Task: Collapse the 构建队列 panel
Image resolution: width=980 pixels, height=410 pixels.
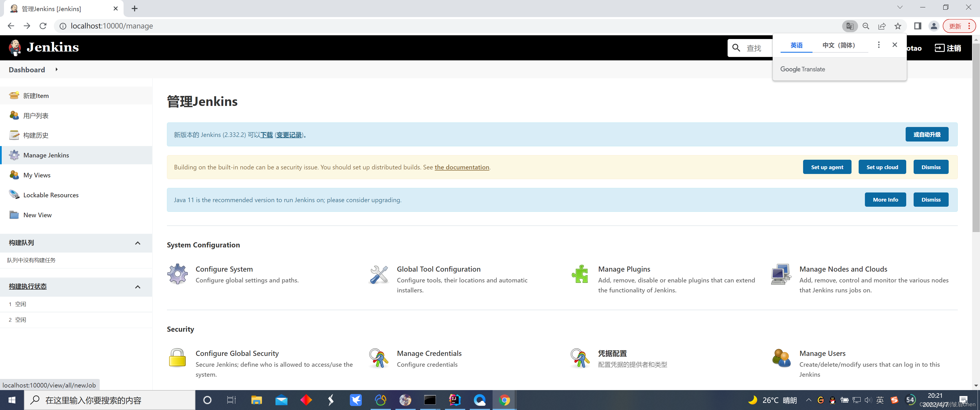Action: [x=138, y=243]
